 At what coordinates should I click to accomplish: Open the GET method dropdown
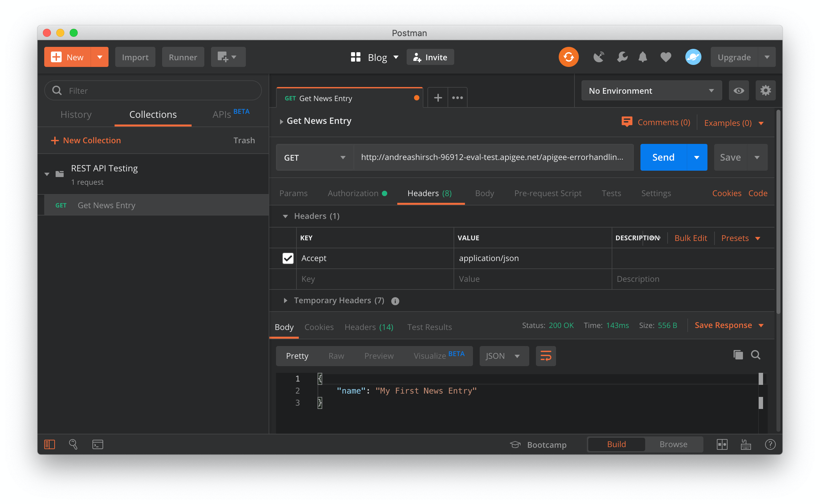[x=315, y=157]
